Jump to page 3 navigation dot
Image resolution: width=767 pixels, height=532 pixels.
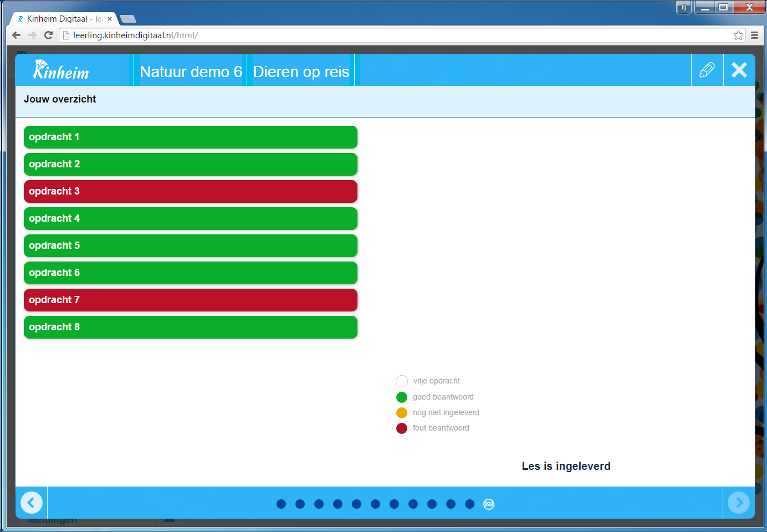tap(319, 504)
